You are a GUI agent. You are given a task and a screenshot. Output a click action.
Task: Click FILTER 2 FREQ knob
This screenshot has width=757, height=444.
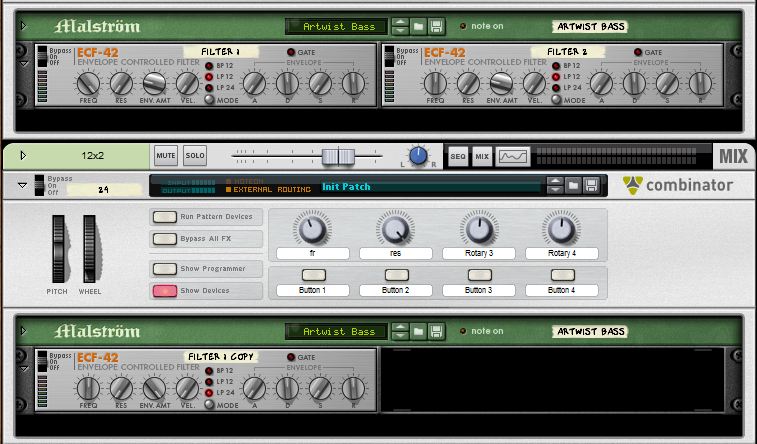(x=435, y=83)
